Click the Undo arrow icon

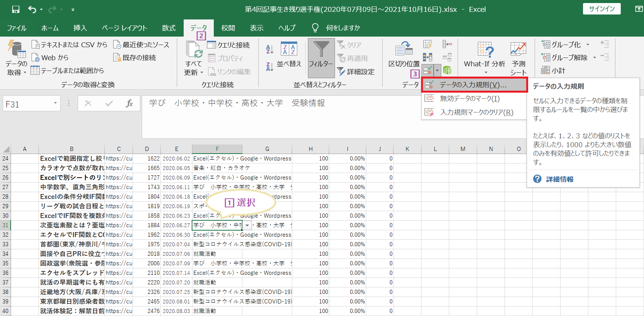[32, 10]
